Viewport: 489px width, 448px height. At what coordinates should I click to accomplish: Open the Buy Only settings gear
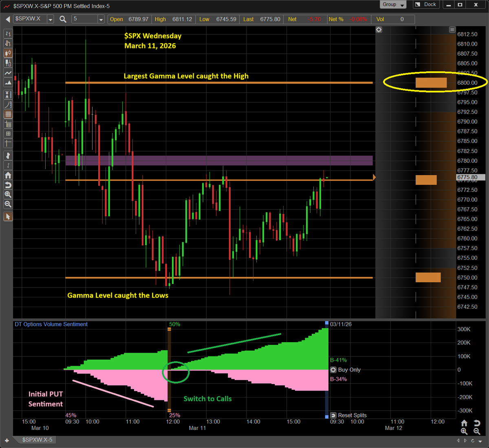click(x=333, y=370)
